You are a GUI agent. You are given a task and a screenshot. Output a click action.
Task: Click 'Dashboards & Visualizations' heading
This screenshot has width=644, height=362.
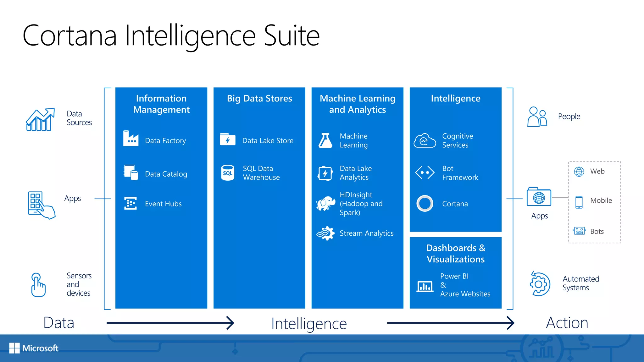pyautogui.click(x=456, y=253)
